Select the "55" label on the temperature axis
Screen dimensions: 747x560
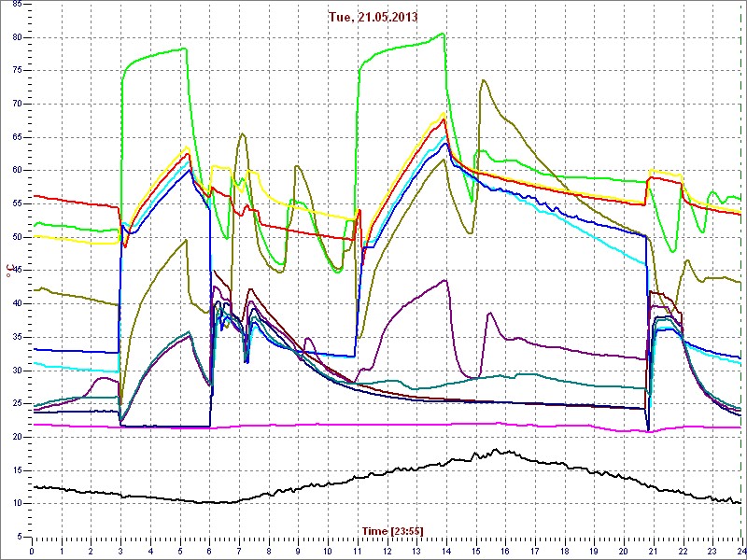coord(15,203)
